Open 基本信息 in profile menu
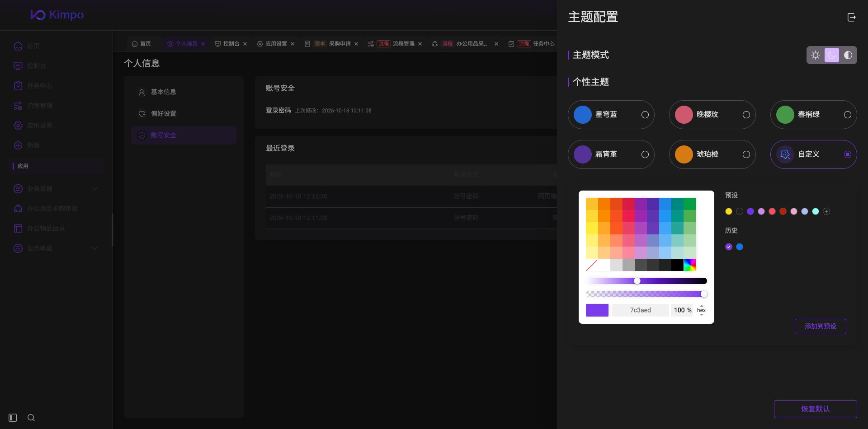868x429 pixels. pyautogui.click(x=184, y=92)
